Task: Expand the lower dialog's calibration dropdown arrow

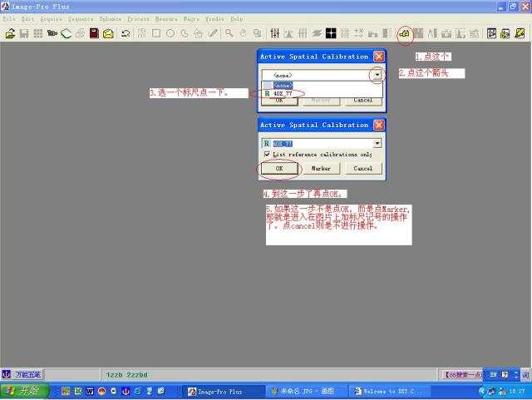Action: 377,143
